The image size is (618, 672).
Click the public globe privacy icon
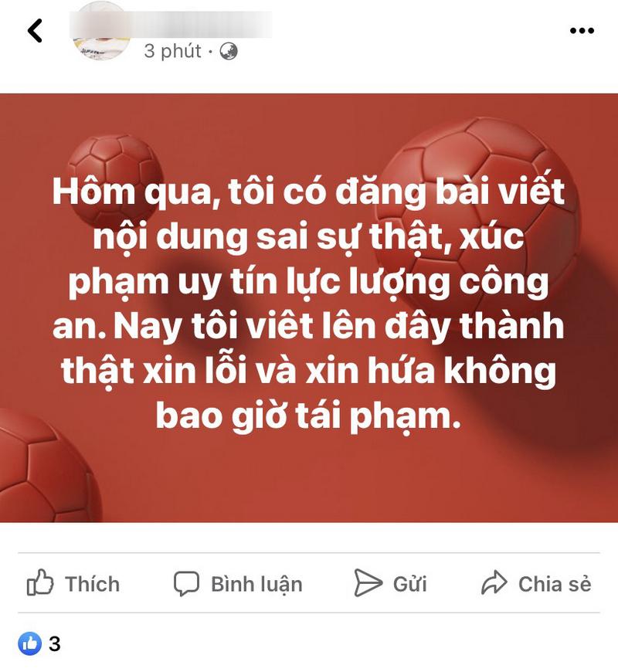229,52
